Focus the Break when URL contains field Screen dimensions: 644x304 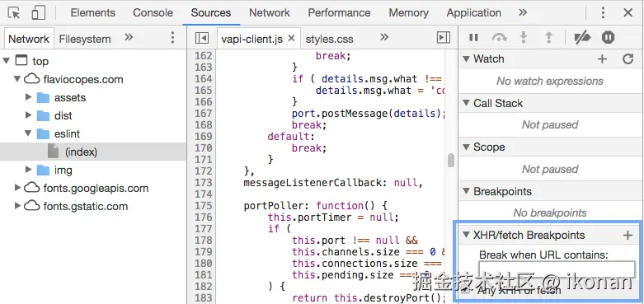pos(557,270)
